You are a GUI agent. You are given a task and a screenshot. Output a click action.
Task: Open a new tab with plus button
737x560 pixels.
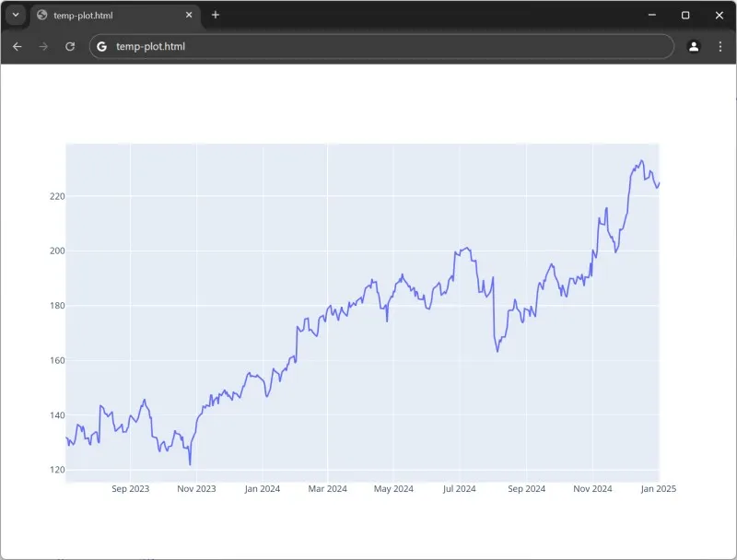[x=216, y=15]
